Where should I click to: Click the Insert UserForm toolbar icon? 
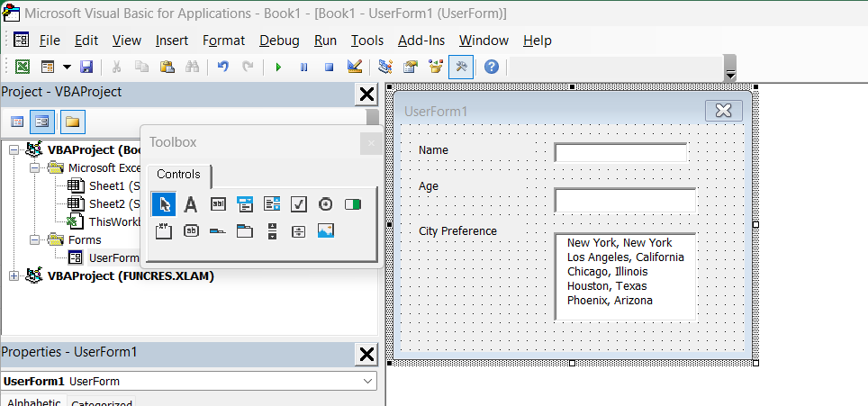pyautogui.click(x=48, y=67)
